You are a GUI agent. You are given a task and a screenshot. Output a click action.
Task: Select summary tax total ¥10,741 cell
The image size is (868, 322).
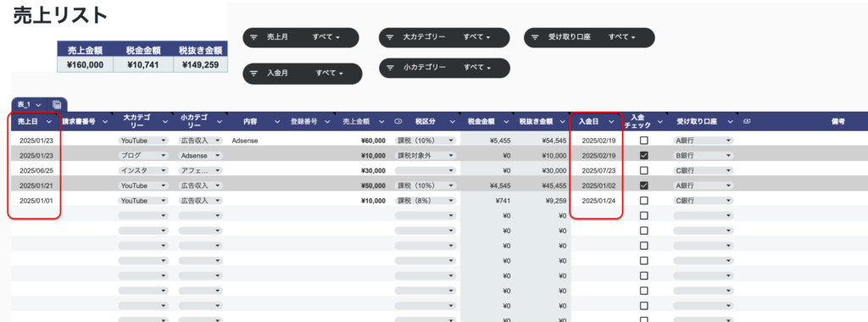(x=143, y=64)
